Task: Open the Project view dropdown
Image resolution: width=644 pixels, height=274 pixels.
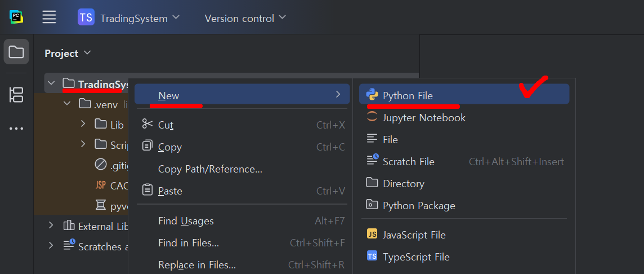Action: pos(68,54)
